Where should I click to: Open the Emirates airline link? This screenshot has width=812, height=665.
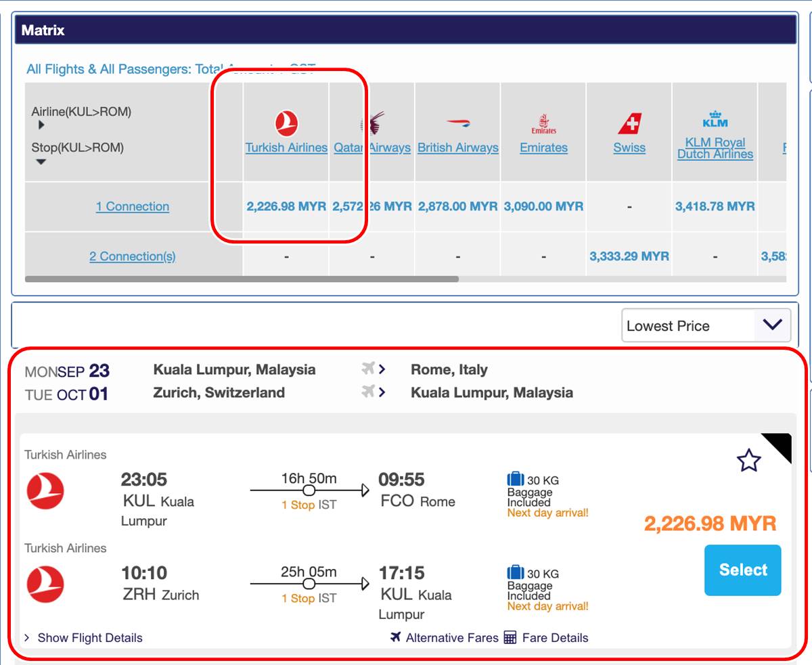coord(543,147)
